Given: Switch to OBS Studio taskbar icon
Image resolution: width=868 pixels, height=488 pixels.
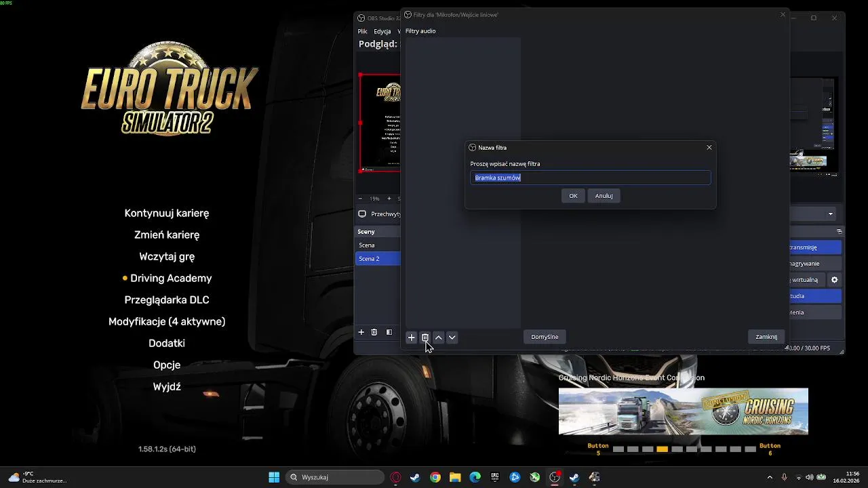Looking at the screenshot, I should coord(555,477).
